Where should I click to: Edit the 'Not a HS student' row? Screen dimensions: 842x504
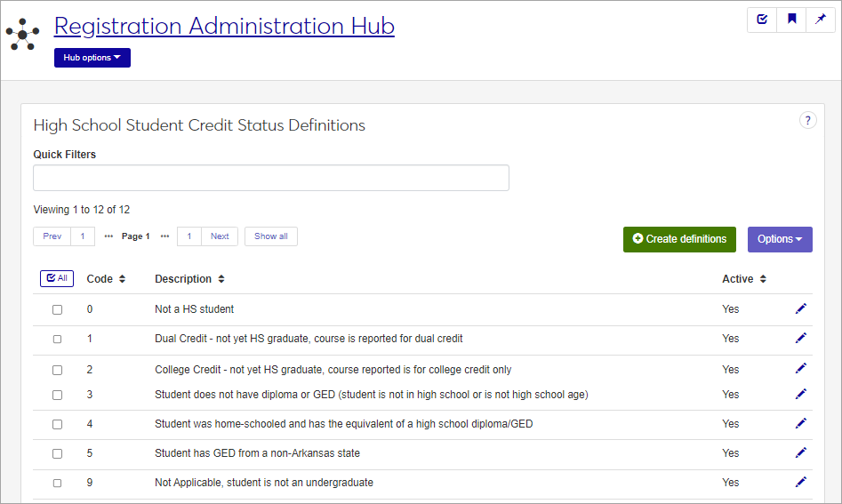click(801, 308)
